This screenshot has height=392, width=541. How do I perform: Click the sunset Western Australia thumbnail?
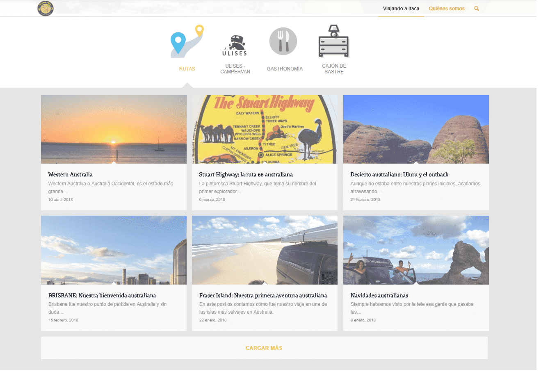(x=114, y=129)
